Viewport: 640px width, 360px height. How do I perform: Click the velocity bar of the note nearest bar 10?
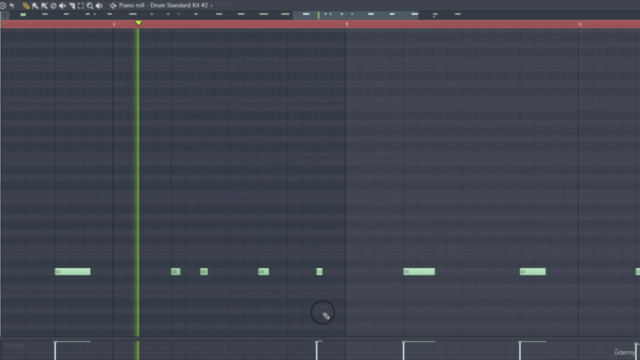520,350
